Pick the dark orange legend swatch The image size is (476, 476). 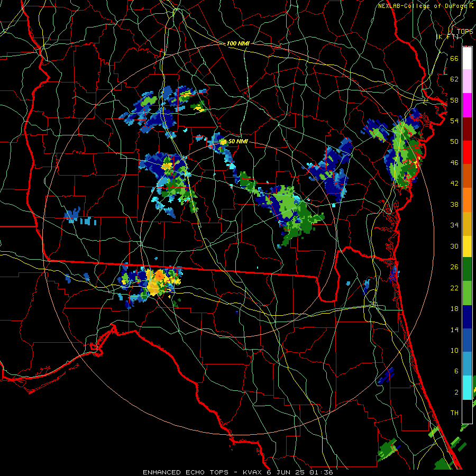pyautogui.click(x=467, y=176)
